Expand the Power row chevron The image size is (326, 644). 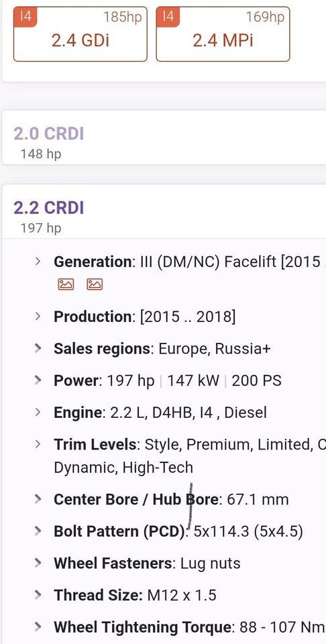pyautogui.click(x=38, y=380)
